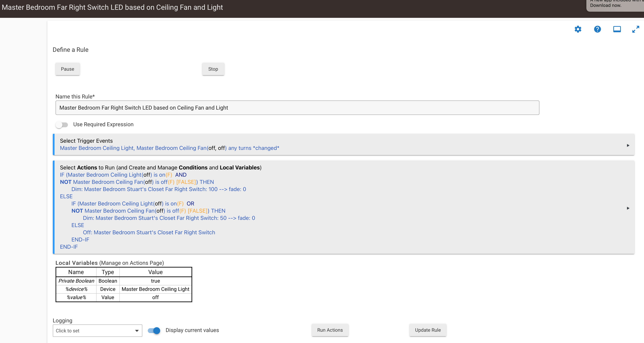
Task: Click the display monitor icon
Action: click(x=617, y=29)
